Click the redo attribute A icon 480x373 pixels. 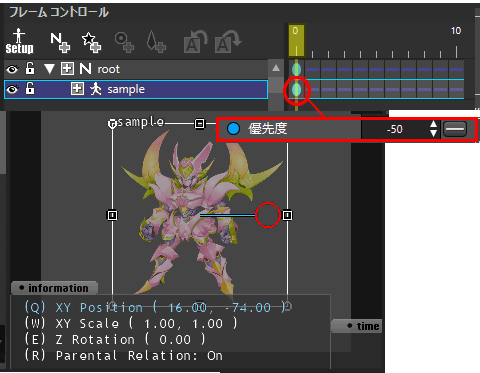pyautogui.click(x=228, y=42)
